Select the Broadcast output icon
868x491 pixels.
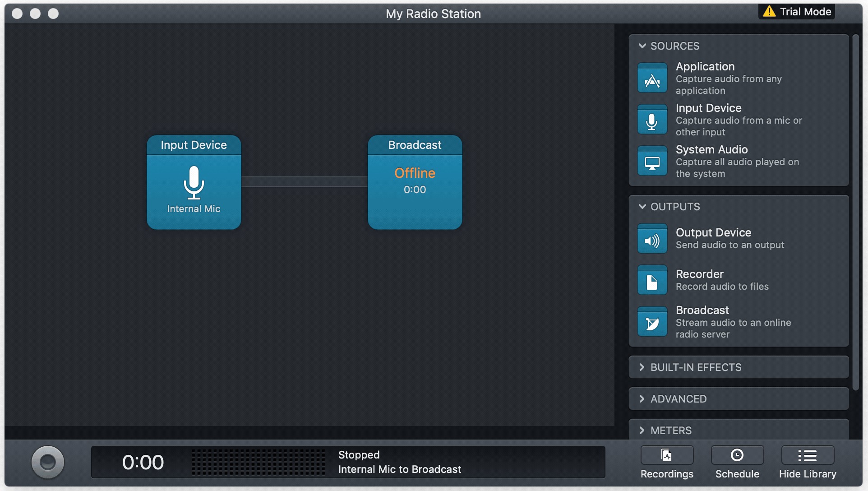pyautogui.click(x=652, y=321)
